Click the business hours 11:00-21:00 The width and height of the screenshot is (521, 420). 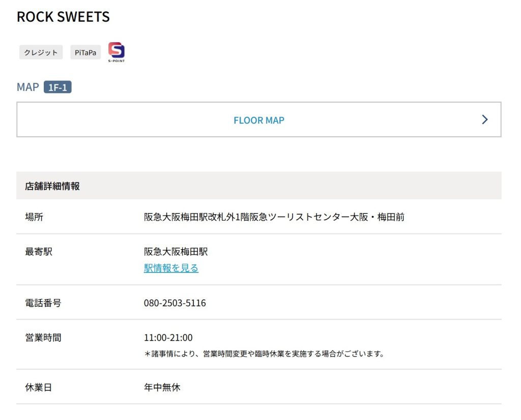coord(168,337)
